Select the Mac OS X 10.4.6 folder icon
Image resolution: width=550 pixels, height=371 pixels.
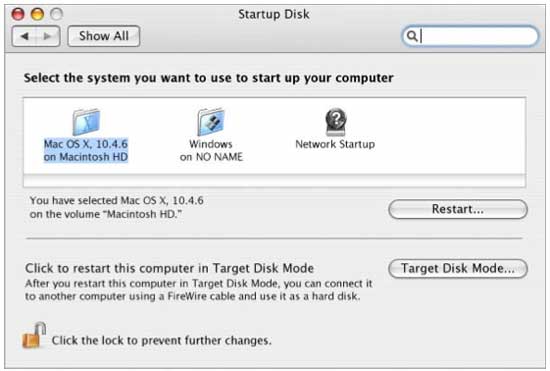click(86, 122)
